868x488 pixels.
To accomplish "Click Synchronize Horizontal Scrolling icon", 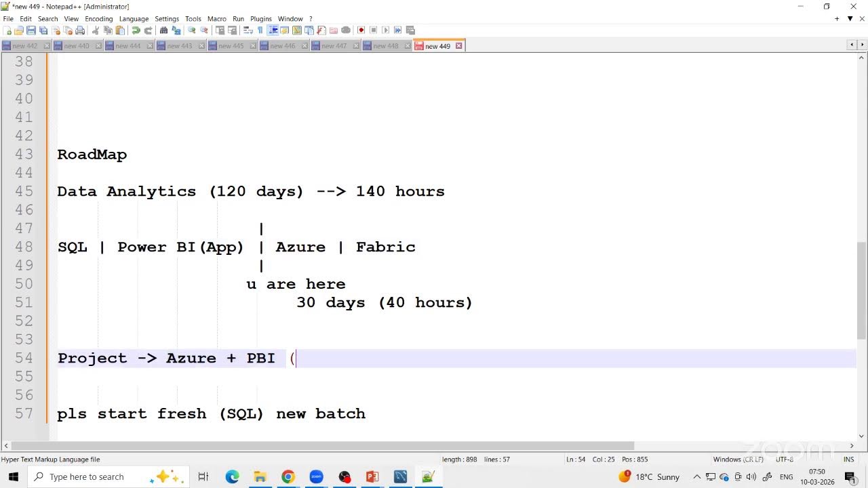I will pyautogui.click(x=232, y=30).
